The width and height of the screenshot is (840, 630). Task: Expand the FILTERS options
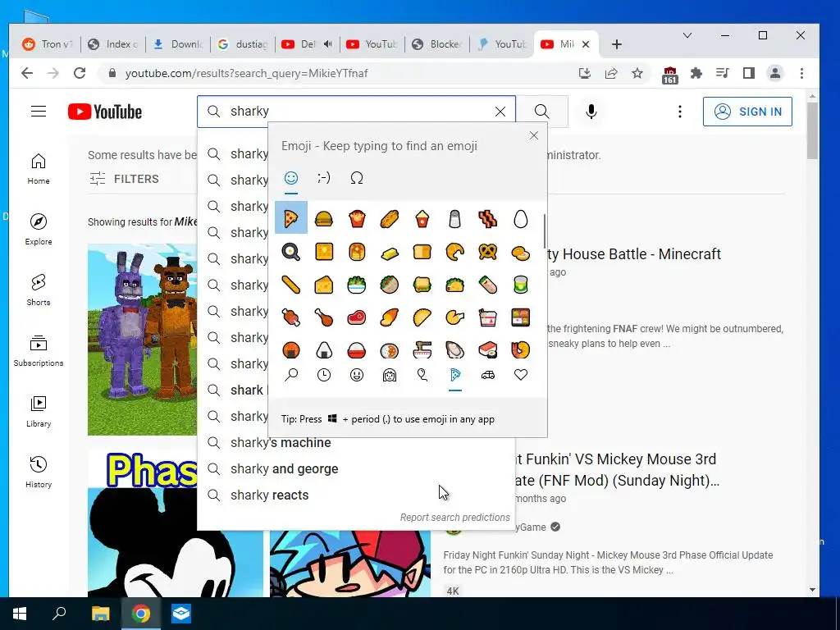click(125, 179)
